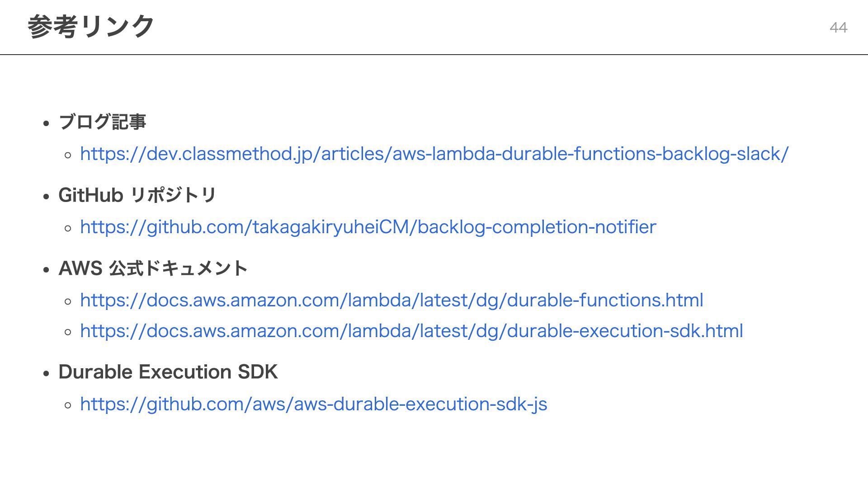This screenshot has width=868, height=488.
Task: Click the bullet beside AWS 公式ドキュメント
Action: pyautogui.click(x=46, y=270)
